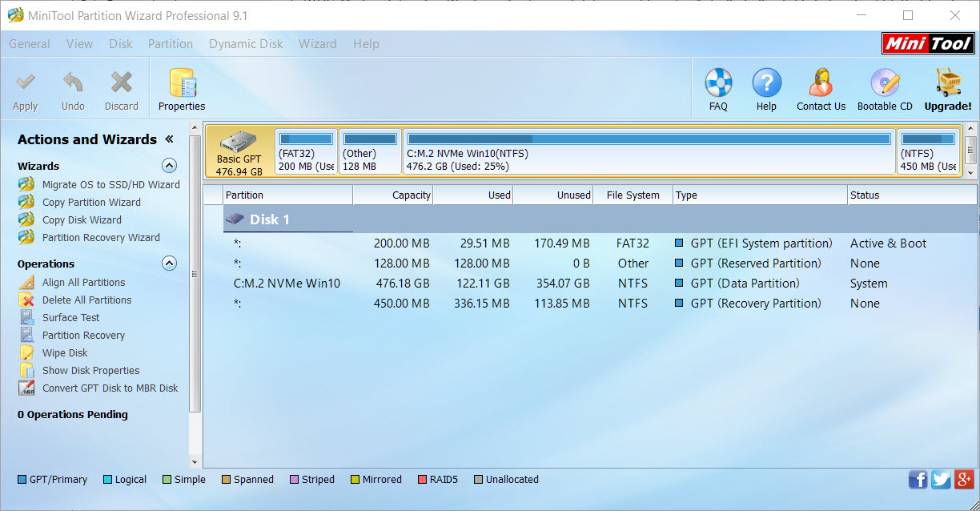Open the Partition menu

pyautogui.click(x=171, y=44)
